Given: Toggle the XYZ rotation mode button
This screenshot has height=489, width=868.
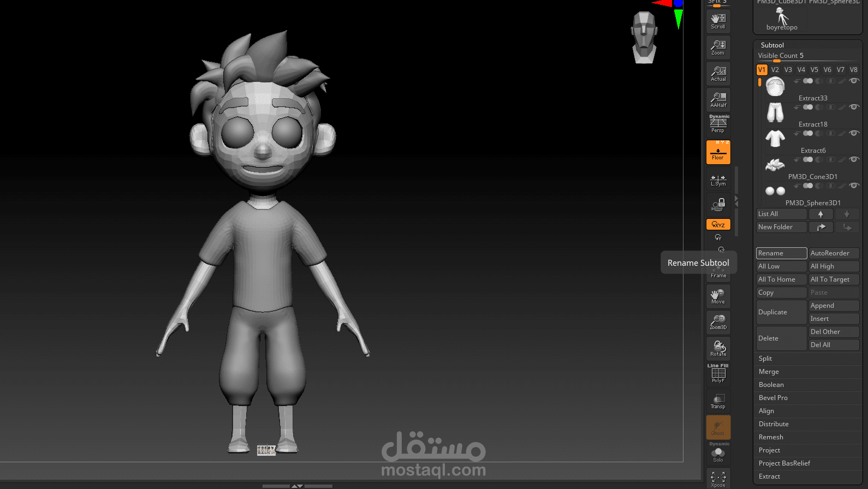Looking at the screenshot, I should tap(718, 224).
